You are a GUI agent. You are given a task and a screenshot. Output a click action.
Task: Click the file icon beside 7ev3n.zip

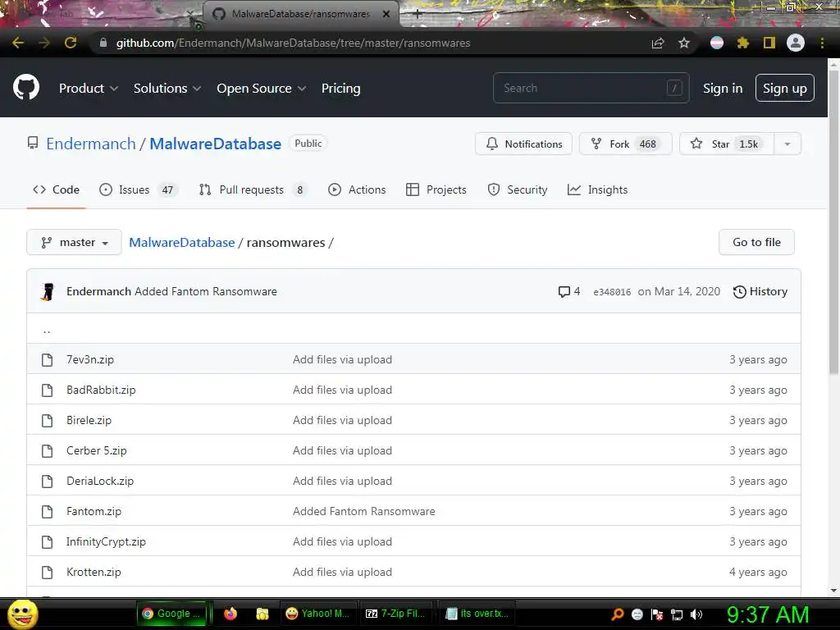pos(47,359)
